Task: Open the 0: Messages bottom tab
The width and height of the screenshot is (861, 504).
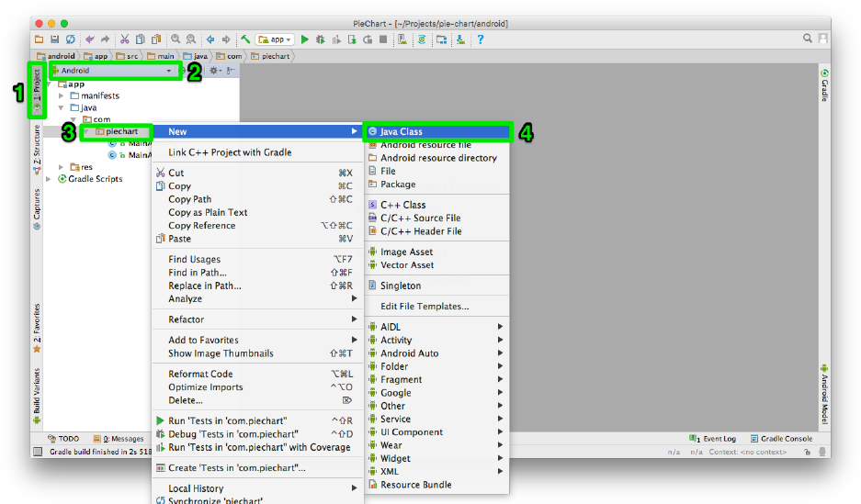Action: pos(119,439)
